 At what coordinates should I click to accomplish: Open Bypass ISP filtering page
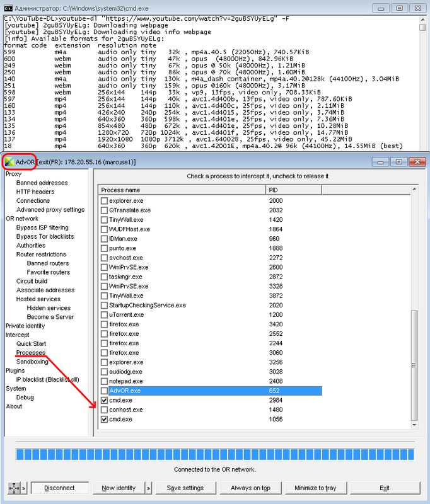click(42, 227)
